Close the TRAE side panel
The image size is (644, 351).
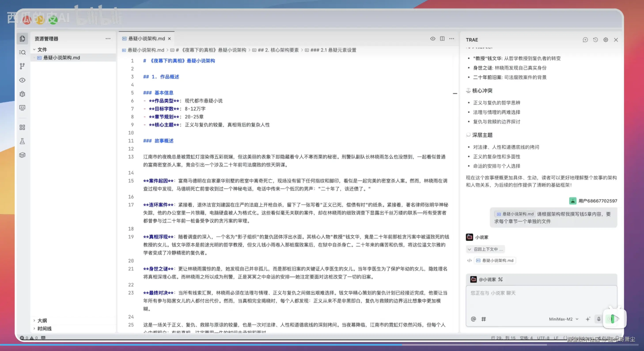click(616, 40)
